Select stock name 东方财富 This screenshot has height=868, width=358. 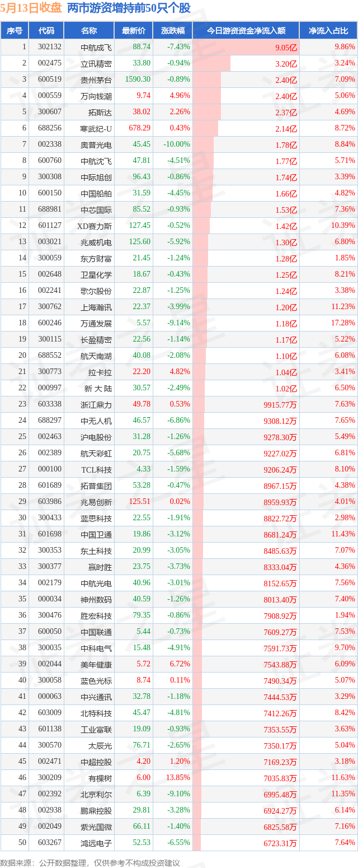(96, 259)
